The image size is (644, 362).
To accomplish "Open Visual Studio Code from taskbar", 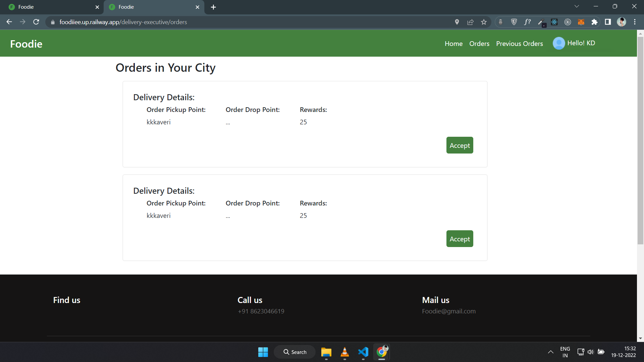I will (x=363, y=352).
